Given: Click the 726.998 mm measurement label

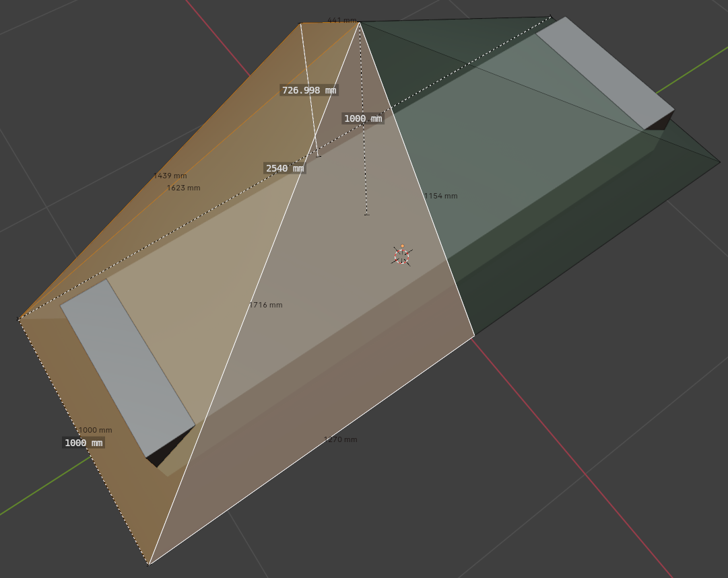Looking at the screenshot, I should coord(308,90).
